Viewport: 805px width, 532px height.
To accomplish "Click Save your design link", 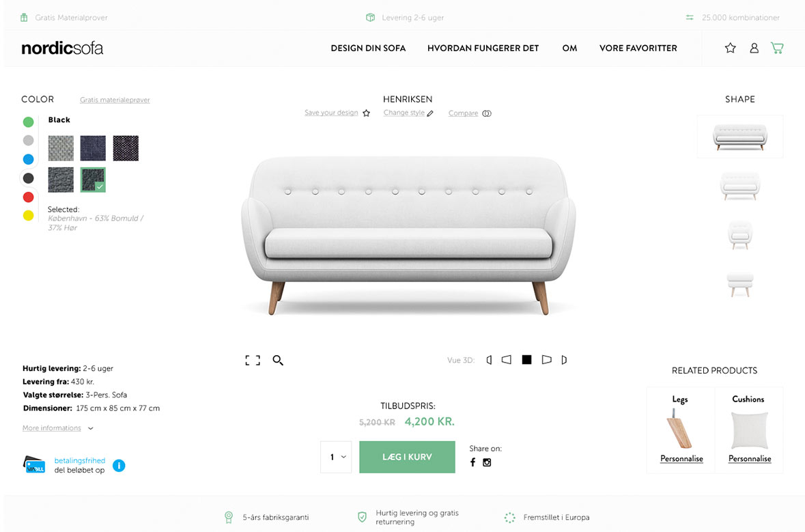I will coord(337,113).
